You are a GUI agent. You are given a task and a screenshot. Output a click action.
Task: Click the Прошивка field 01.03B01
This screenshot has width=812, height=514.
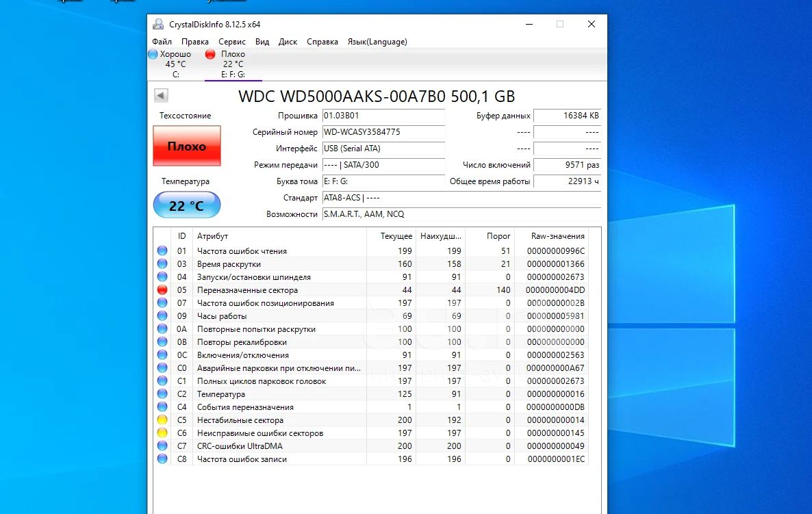click(x=383, y=116)
